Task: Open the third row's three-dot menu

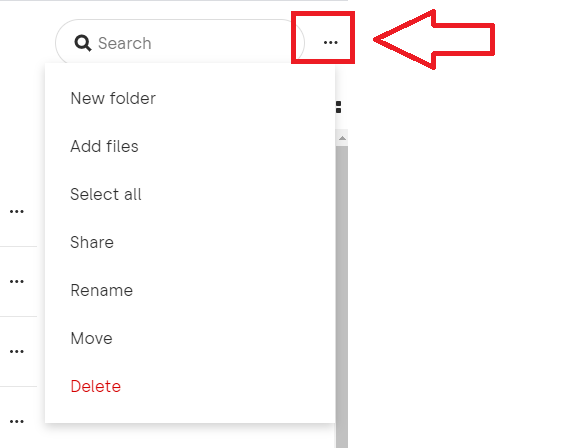Action: pyautogui.click(x=17, y=352)
